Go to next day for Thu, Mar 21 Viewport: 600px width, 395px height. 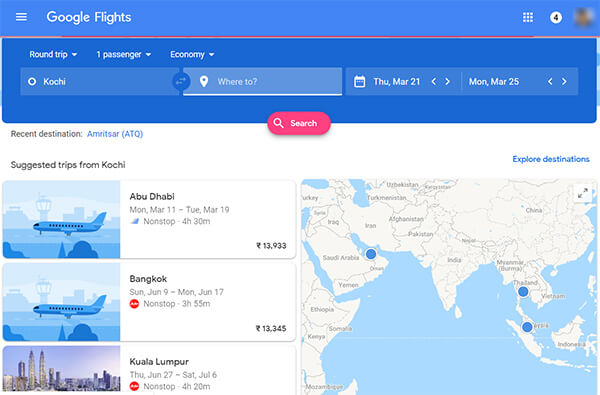[447, 82]
